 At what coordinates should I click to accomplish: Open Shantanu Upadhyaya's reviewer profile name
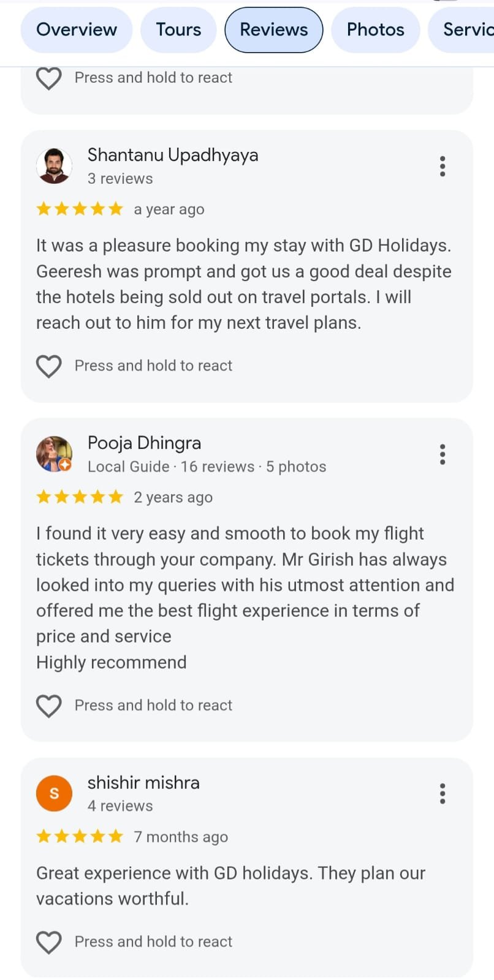(173, 155)
